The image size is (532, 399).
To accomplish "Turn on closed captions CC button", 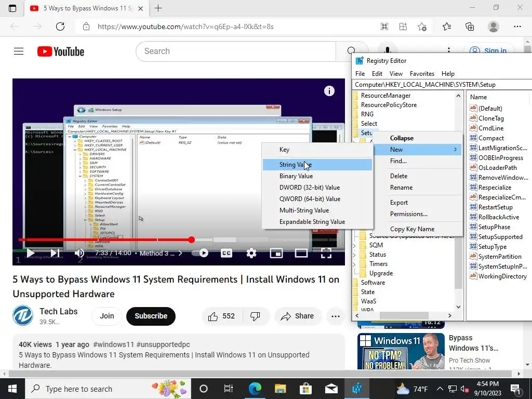I will [227, 253].
